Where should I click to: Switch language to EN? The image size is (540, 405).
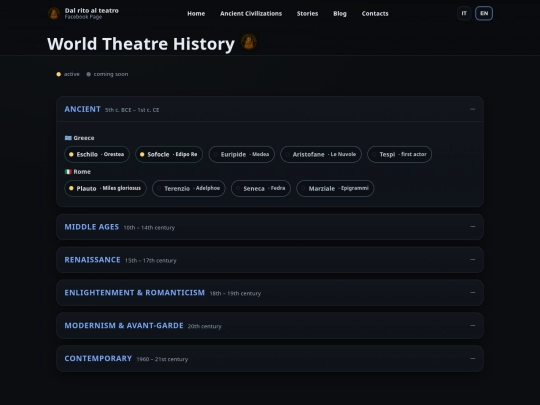484,13
